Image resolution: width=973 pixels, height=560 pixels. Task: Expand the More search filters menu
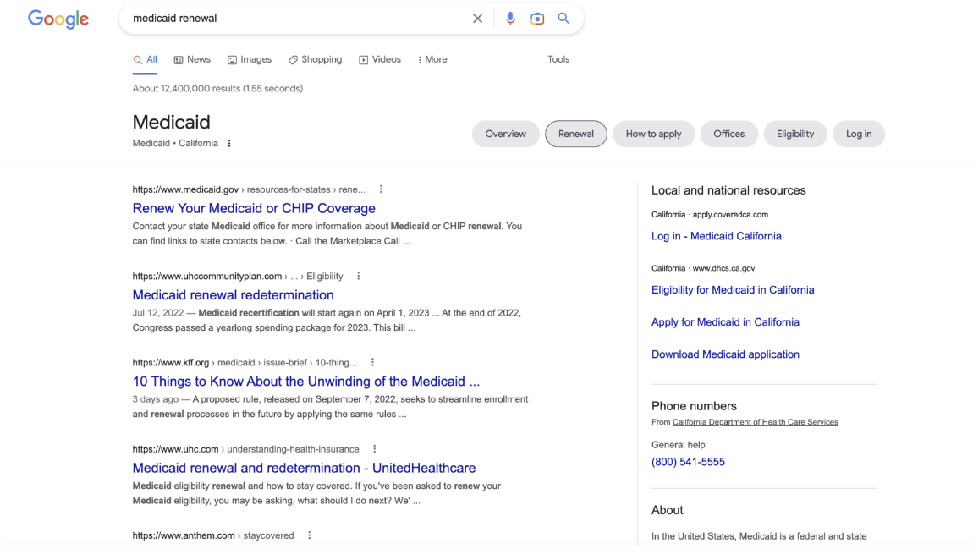432,60
